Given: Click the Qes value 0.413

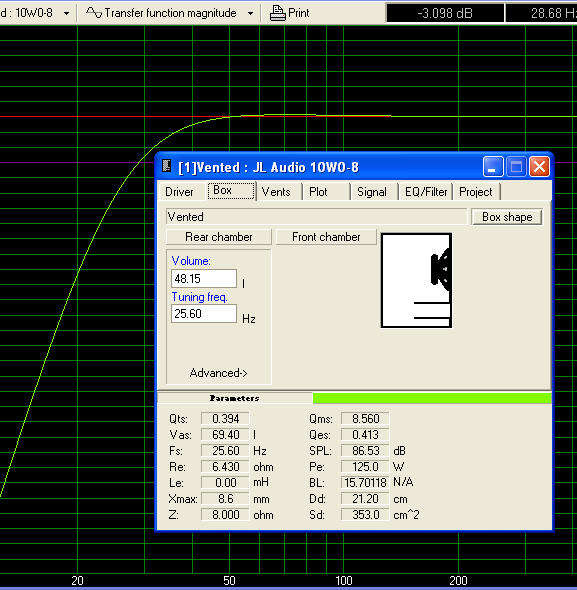Looking at the screenshot, I should [x=365, y=435].
